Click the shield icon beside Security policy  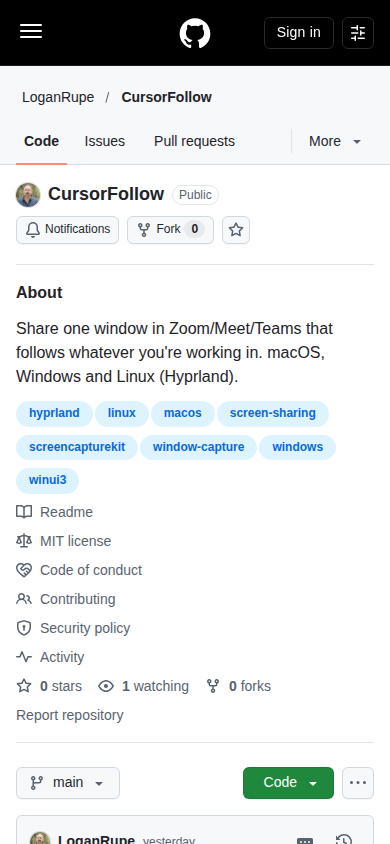(24, 628)
